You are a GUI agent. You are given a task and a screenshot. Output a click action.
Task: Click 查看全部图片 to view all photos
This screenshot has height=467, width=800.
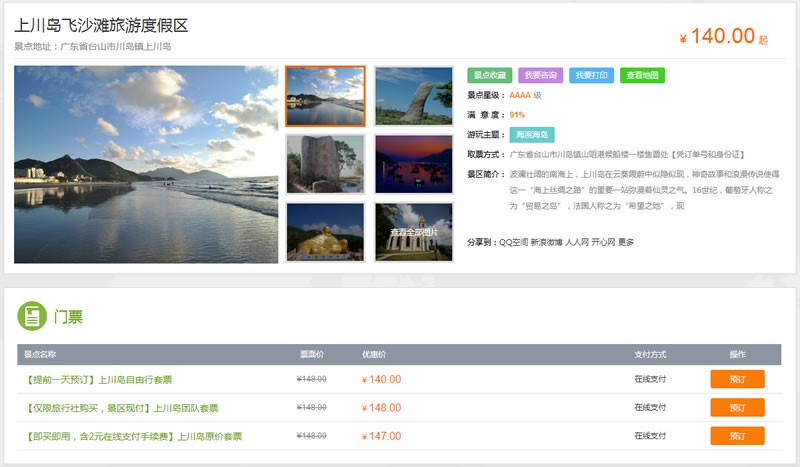click(x=413, y=232)
